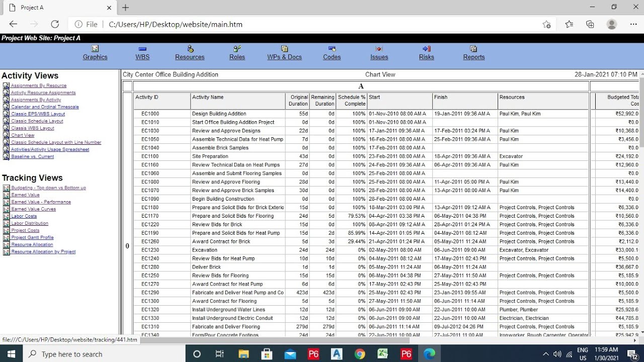
Task: Click the Issues icon in the nav bar
Action: (379, 49)
